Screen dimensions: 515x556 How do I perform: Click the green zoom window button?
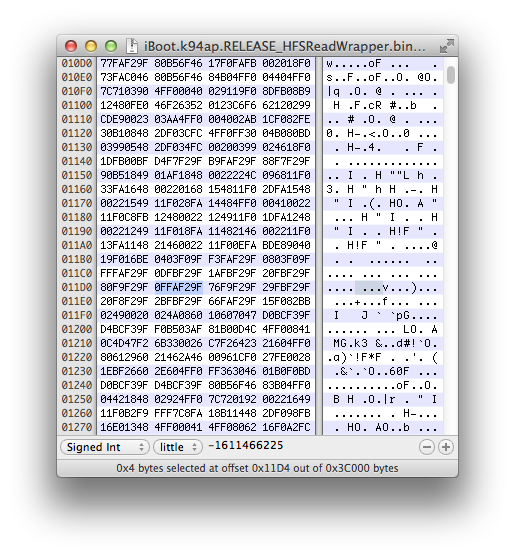[x=111, y=46]
